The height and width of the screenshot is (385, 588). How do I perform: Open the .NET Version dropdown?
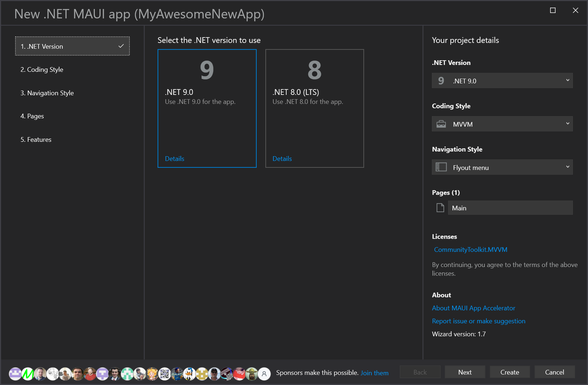click(502, 81)
